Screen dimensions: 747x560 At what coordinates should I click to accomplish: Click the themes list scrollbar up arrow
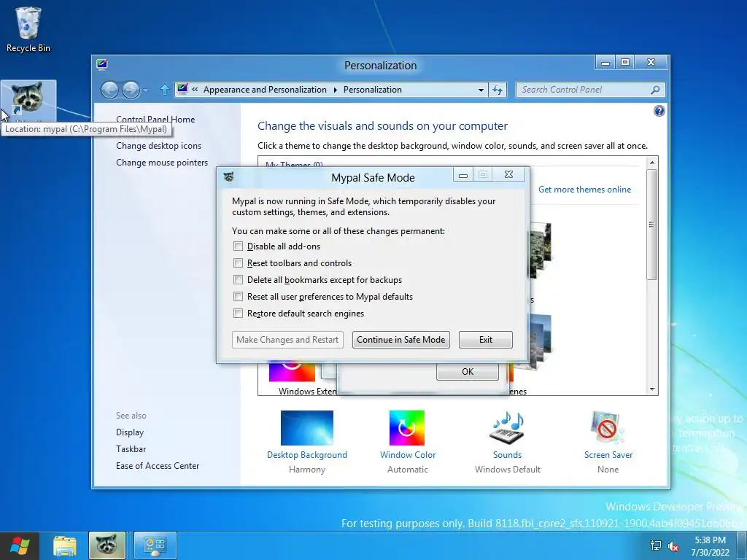[652, 163]
